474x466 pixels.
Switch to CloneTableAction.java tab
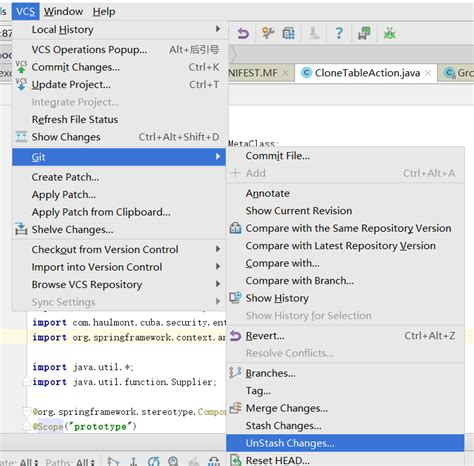click(367, 73)
